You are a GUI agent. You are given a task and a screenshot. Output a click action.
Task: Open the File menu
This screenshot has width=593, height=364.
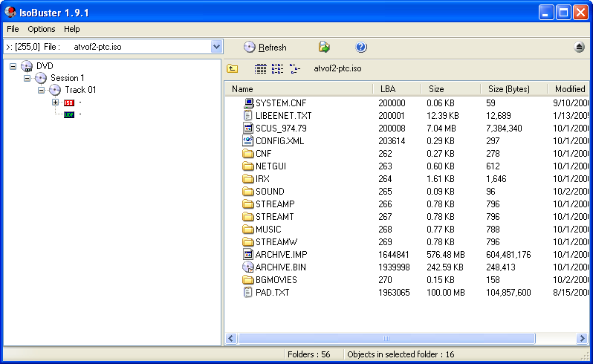[x=13, y=29]
